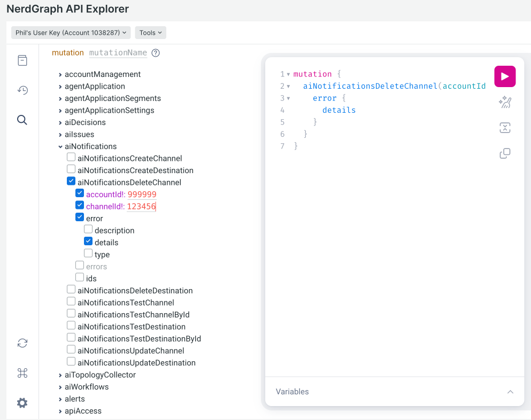Edit the channelId value 123456

coord(141,206)
